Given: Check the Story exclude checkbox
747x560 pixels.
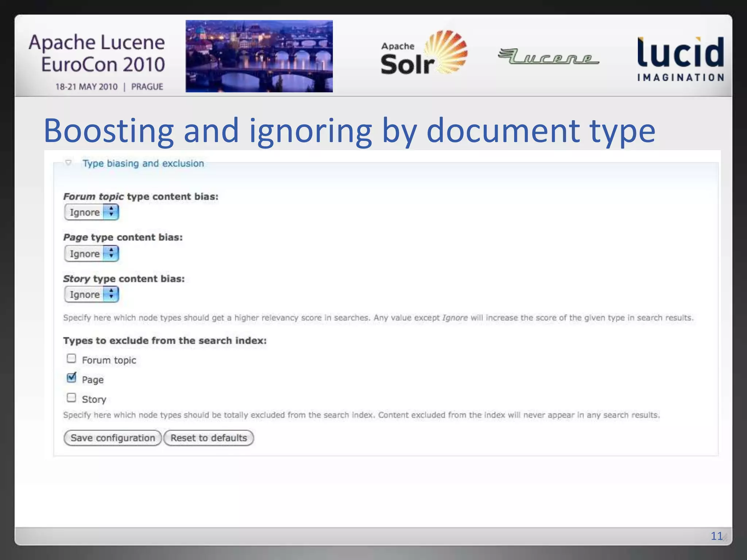Looking at the screenshot, I should [x=71, y=397].
